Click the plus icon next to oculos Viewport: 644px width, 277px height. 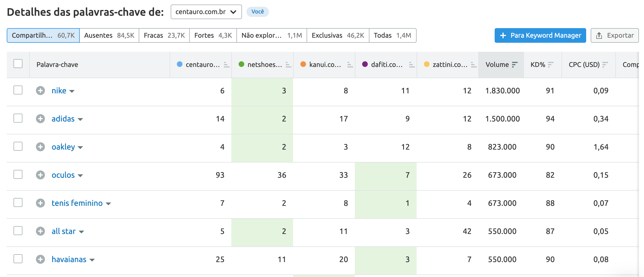tap(40, 175)
